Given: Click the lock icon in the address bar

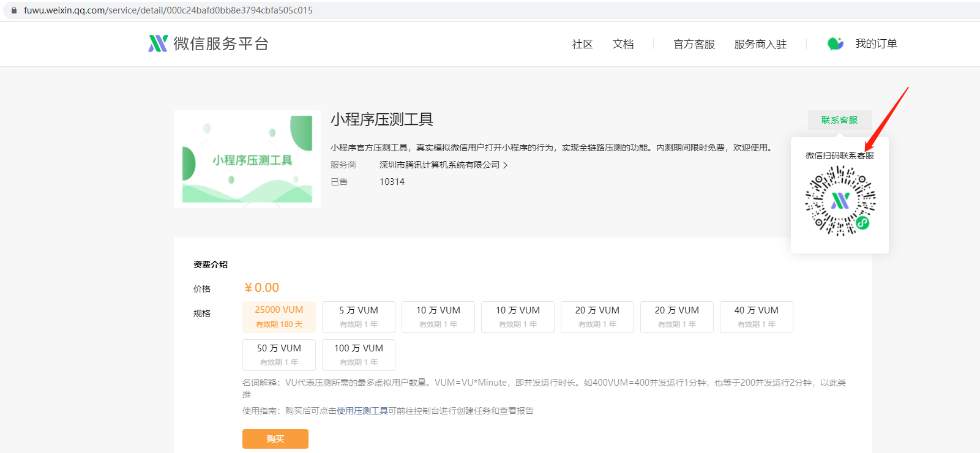Looking at the screenshot, I should 14,10.
